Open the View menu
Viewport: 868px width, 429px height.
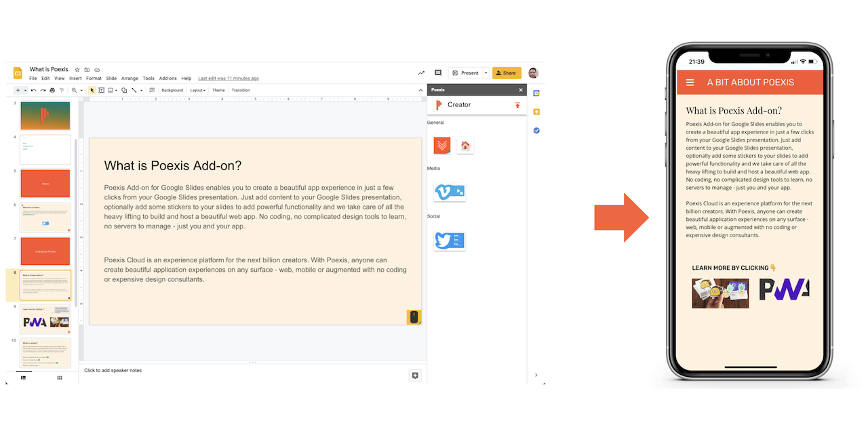pos(60,79)
